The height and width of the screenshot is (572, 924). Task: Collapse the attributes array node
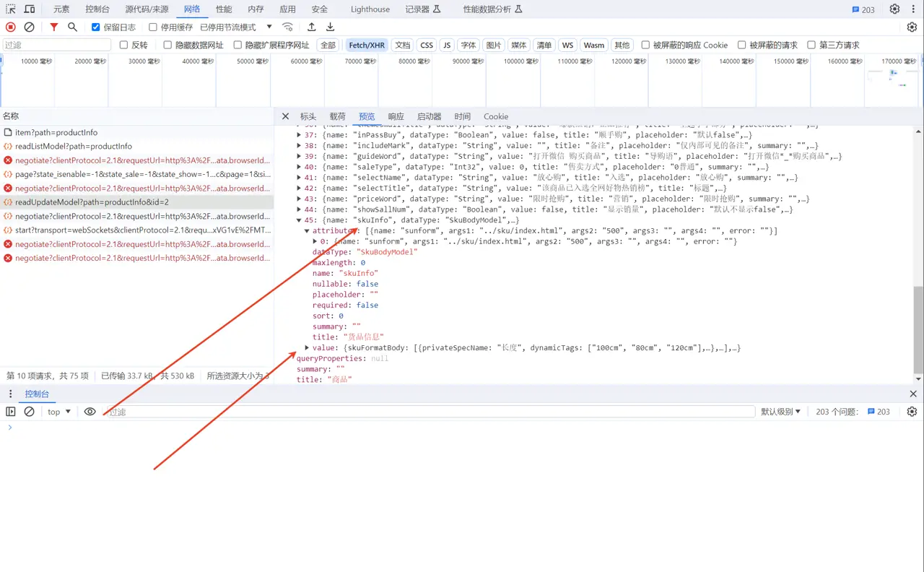pos(308,231)
